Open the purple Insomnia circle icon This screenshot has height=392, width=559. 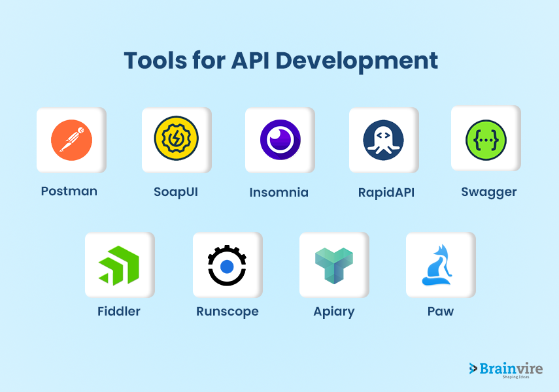[280, 140]
